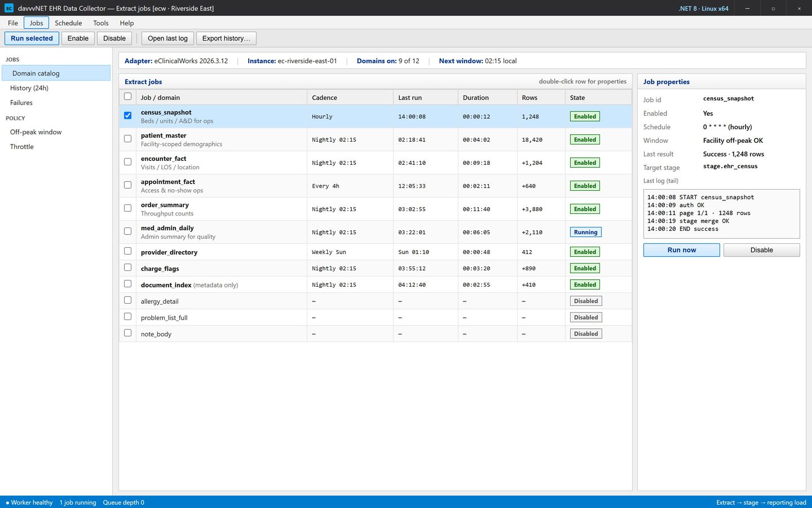
Task: Click Run now in Job properties
Action: [681, 250]
